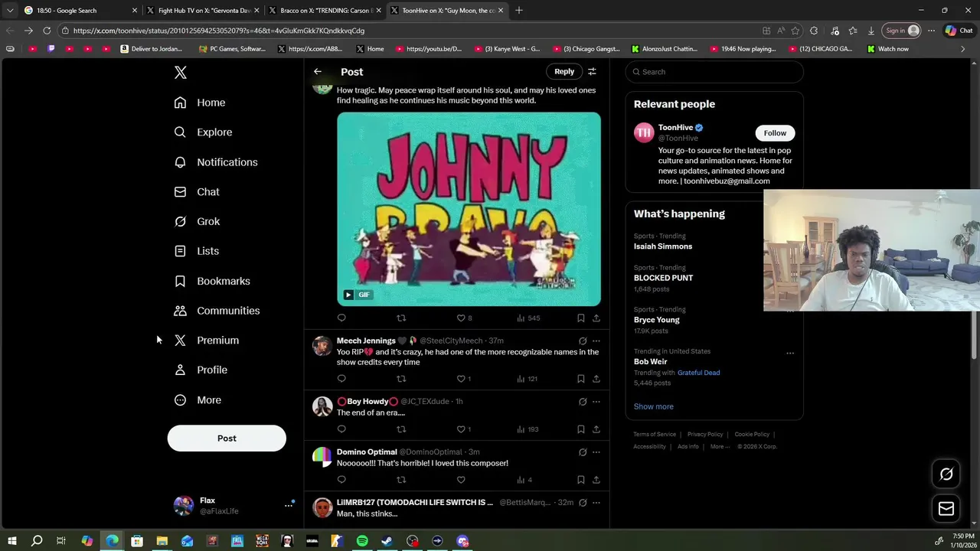Open options for Bob Weir trend
980x551 pixels.
(x=790, y=353)
